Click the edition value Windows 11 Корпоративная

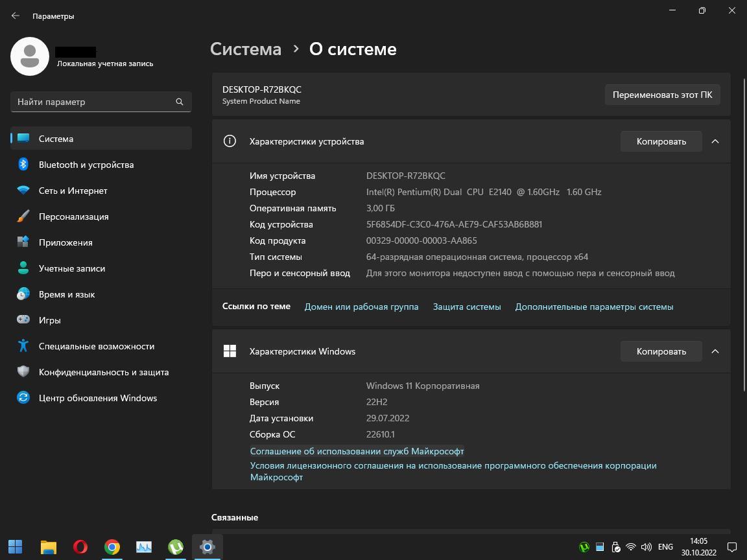[x=423, y=386]
